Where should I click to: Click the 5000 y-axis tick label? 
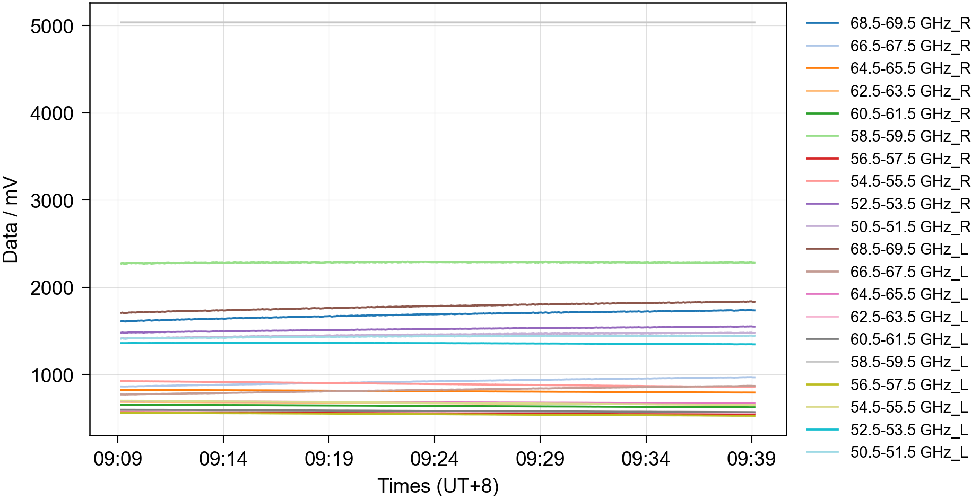tap(52, 27)
